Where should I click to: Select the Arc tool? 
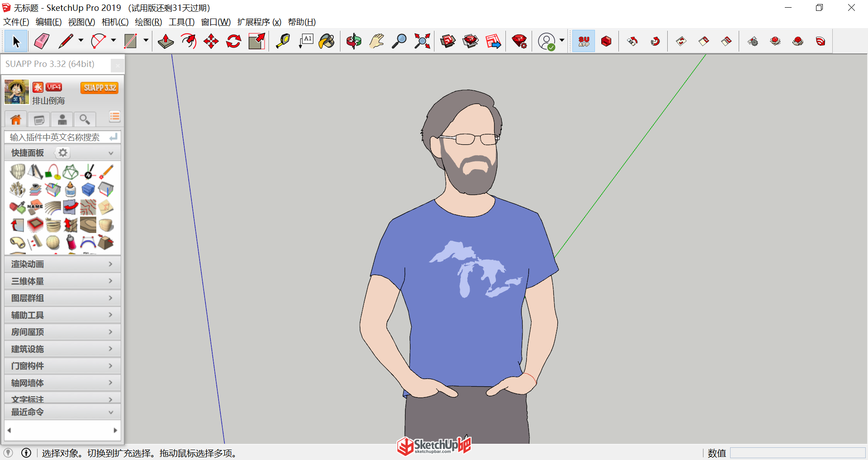[x=98, y=42]
